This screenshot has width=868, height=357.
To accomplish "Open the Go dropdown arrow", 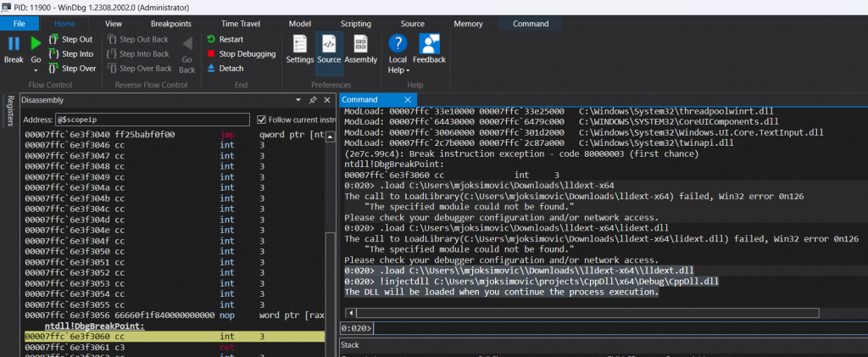I will tap(36, 70).
